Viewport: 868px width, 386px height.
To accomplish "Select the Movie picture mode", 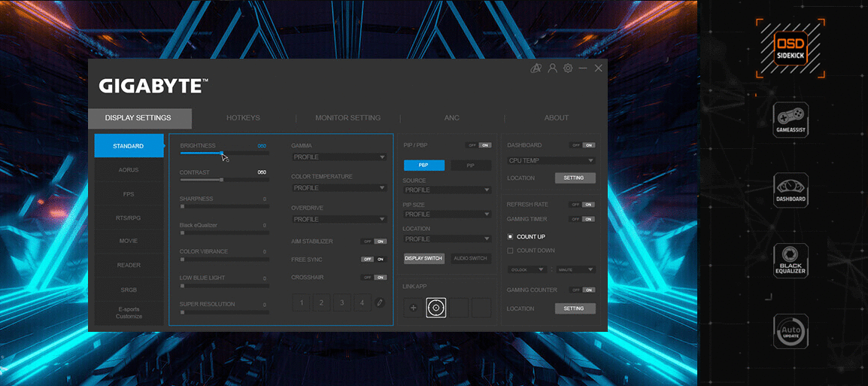I will click(x=129, y=241).
